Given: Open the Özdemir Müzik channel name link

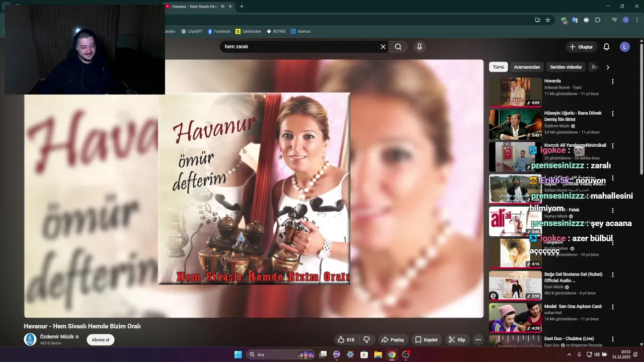Looking at the screenshot, I should [x=57, y=337].
